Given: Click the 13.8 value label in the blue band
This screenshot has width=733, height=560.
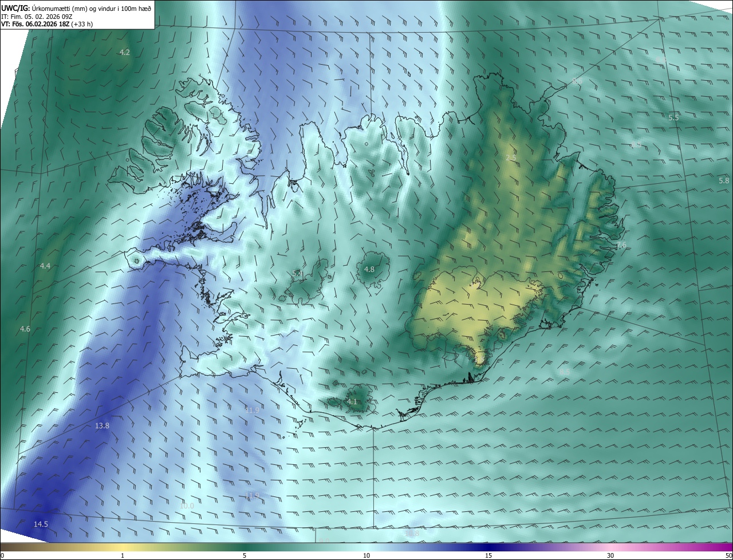Looking at the screenshot, I should 102,426.
